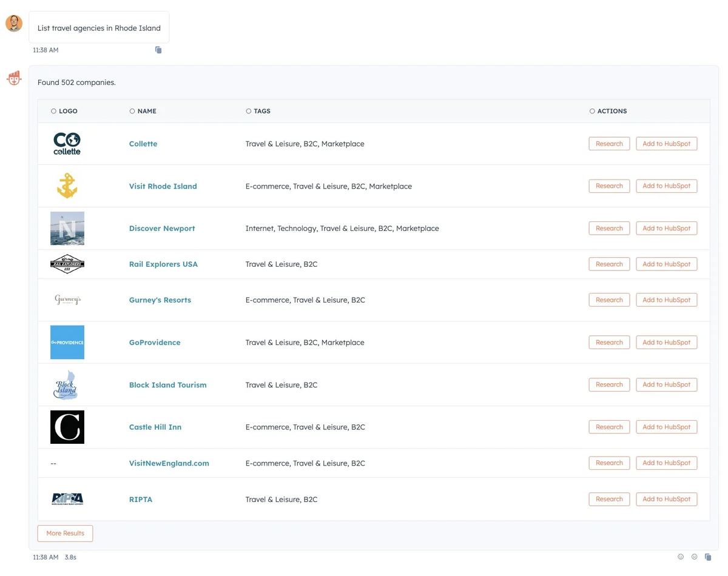Add Rail Explorers USA to HubSpot
The image size is (728, 576).
tap(667, 264)
